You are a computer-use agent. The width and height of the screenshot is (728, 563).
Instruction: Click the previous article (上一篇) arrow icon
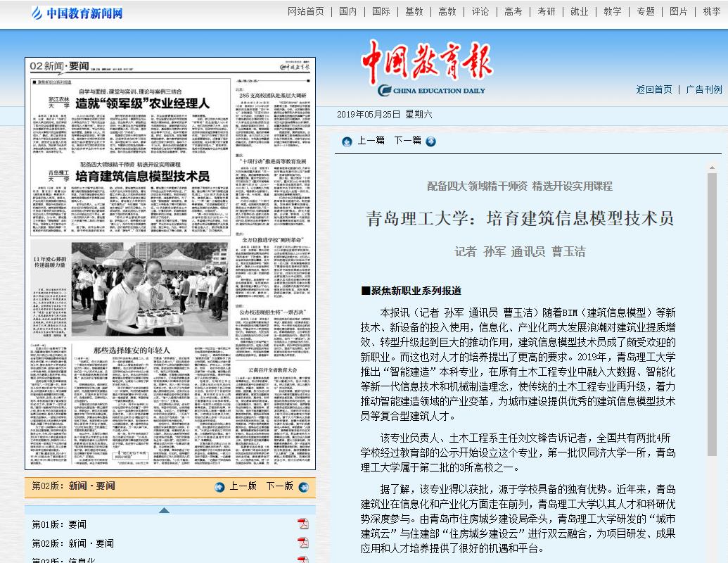(347, 141)
